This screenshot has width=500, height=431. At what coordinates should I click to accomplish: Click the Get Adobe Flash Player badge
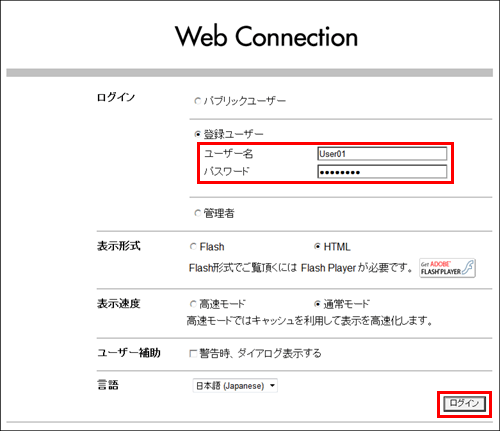tap(447, 268)
